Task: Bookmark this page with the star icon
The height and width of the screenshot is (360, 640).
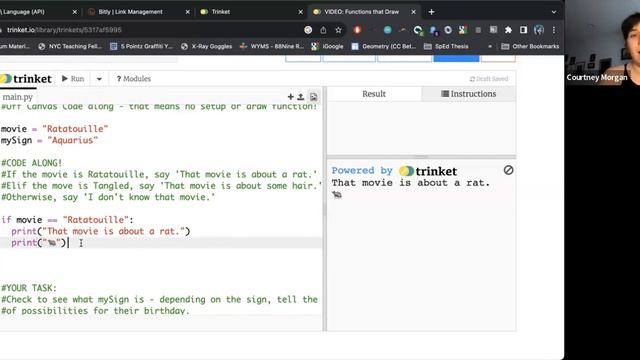Action: tap(338, 30)
